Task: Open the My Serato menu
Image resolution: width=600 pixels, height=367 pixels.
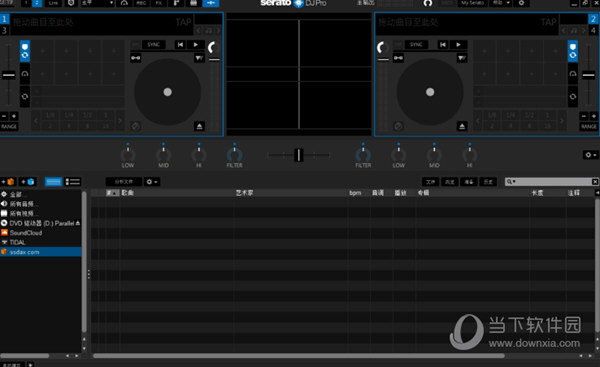Action: (x=473, y=3)
